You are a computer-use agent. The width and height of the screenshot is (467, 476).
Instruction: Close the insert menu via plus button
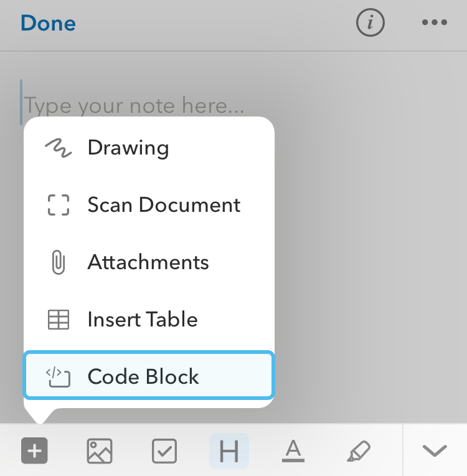coord(35,450)
